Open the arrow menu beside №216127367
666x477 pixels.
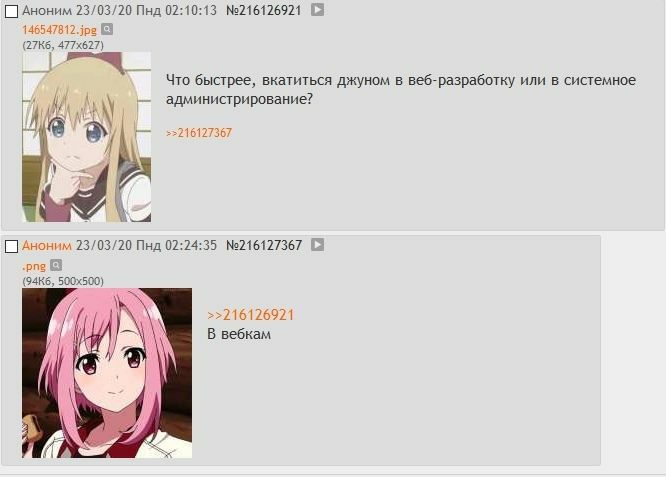coord(317,245)
